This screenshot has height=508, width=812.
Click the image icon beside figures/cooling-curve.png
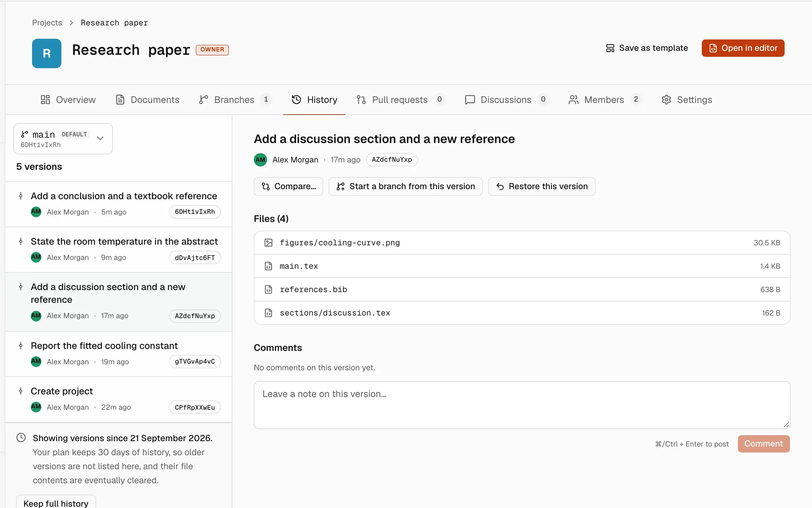point(268,243)
